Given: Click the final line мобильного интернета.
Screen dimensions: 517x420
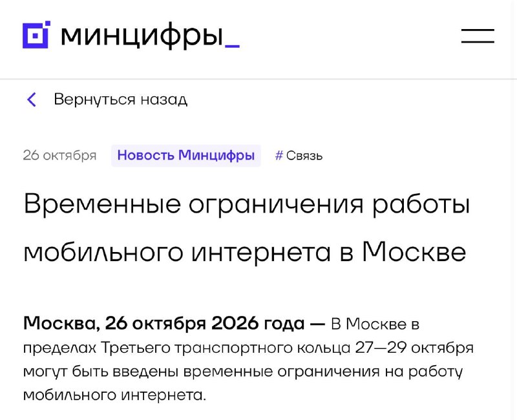Looking at the screenshot, I should click(114, 395).
